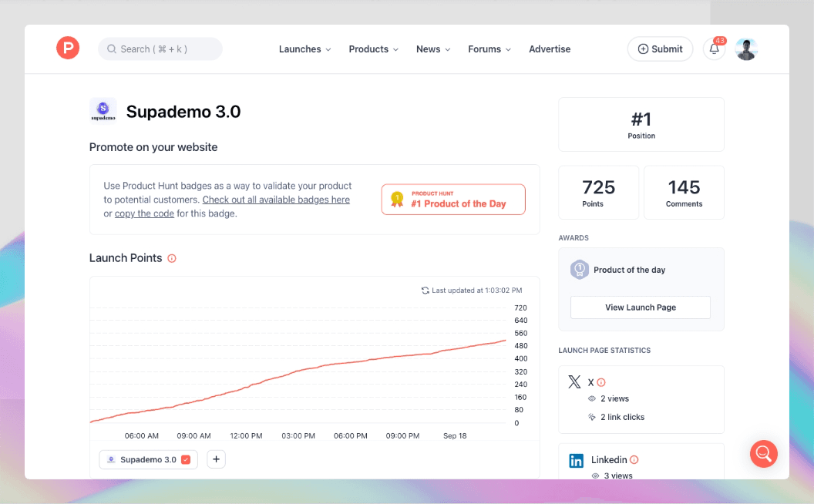Open the copy the code link
The height and width of the screenshot is (504, 814).
144,213
